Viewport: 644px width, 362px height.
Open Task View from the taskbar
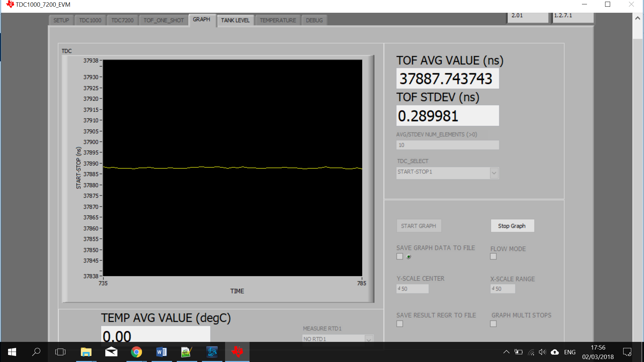[x=60, y=352]
